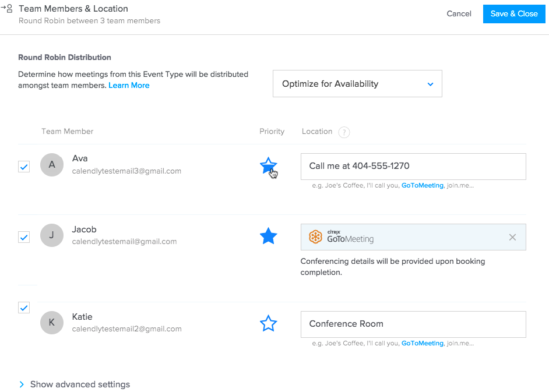Expand Show advanced settings

point(74,384)
